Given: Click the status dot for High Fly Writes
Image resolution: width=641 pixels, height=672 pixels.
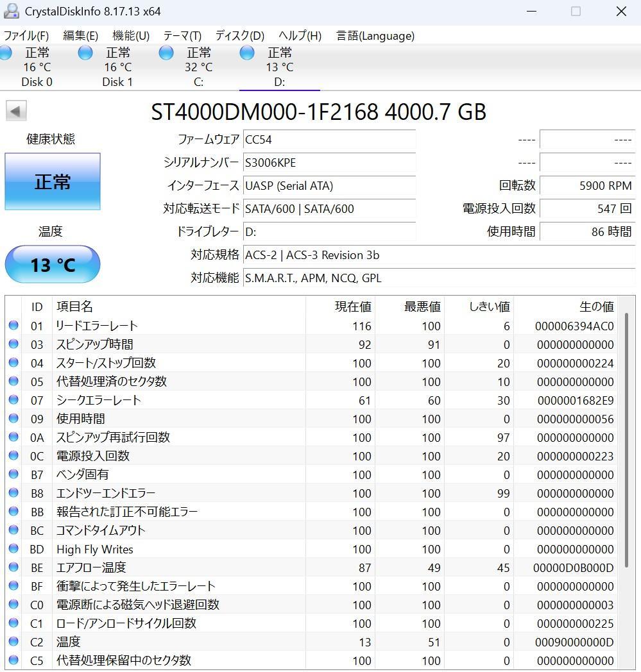Looking at the screenshot, I should (x=13, y=549).
